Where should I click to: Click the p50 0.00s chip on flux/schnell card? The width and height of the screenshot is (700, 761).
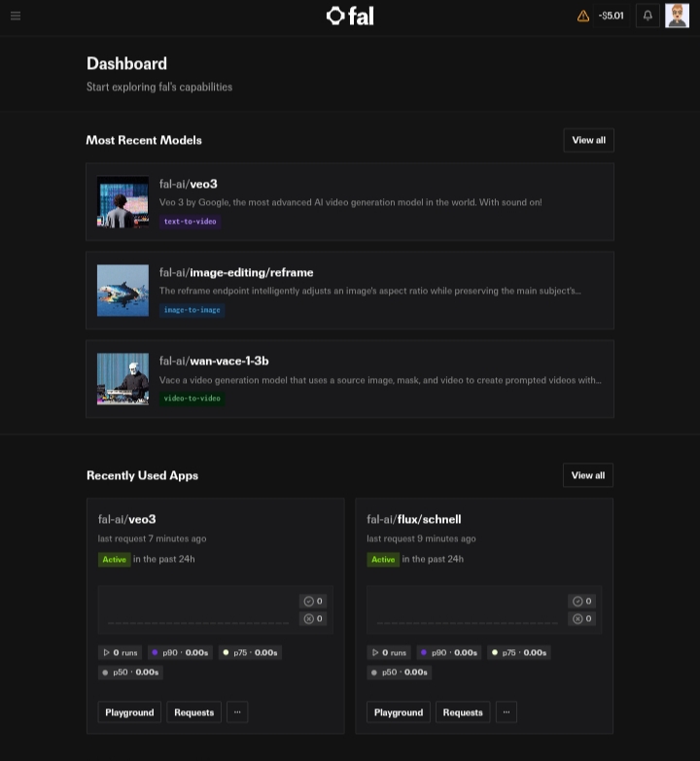399,673
